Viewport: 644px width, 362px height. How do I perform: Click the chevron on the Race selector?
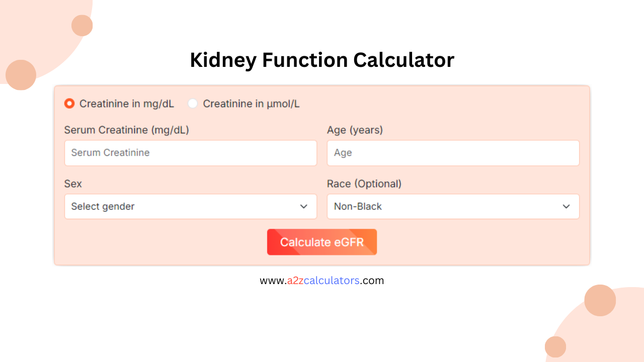click(566, 206)
